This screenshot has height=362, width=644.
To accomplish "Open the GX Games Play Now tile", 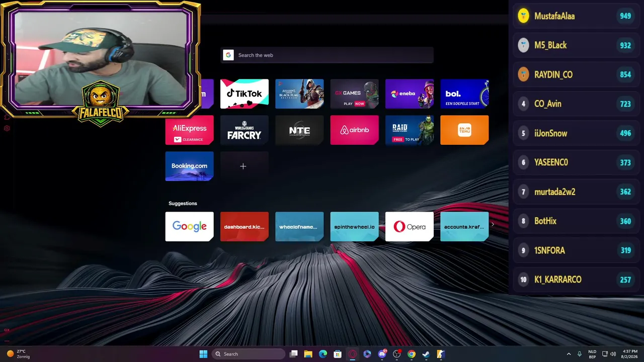I will (354, 94).
